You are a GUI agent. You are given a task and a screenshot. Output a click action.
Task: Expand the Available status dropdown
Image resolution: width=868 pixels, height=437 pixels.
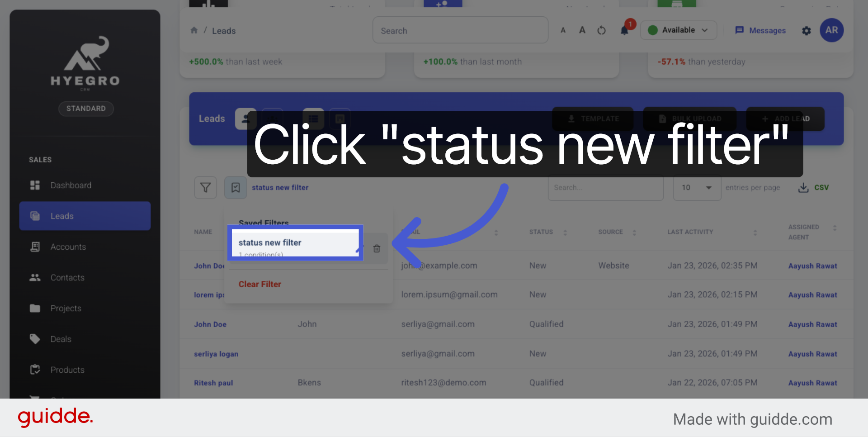(x=679, y=30)
